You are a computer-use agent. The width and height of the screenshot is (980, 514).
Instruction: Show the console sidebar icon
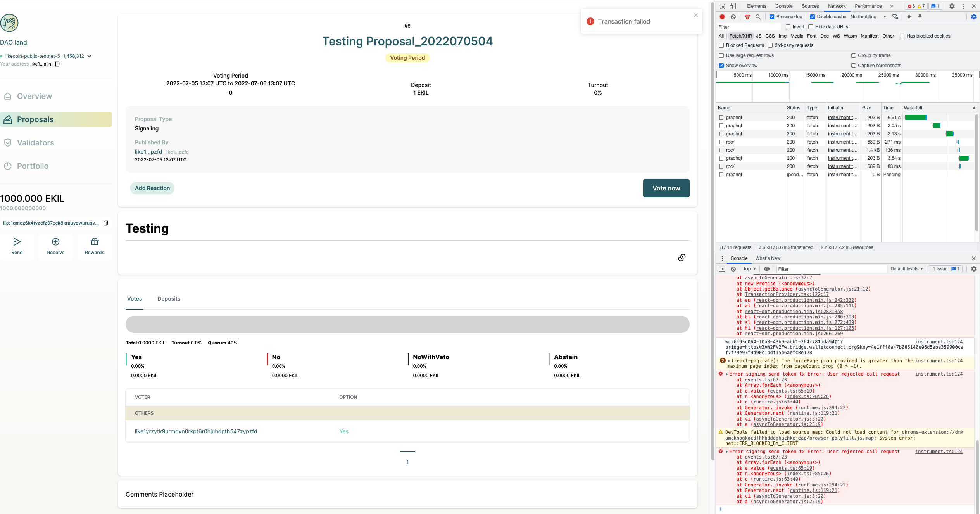(x=722, y=269)
